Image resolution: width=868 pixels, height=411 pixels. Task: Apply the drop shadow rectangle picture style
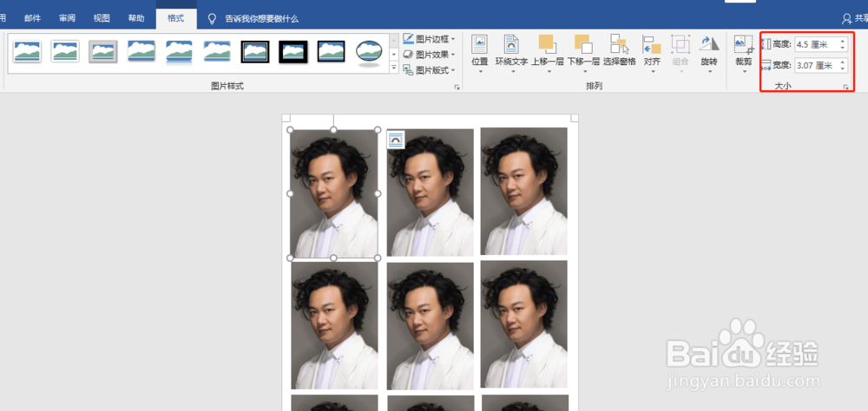(141, 51)
